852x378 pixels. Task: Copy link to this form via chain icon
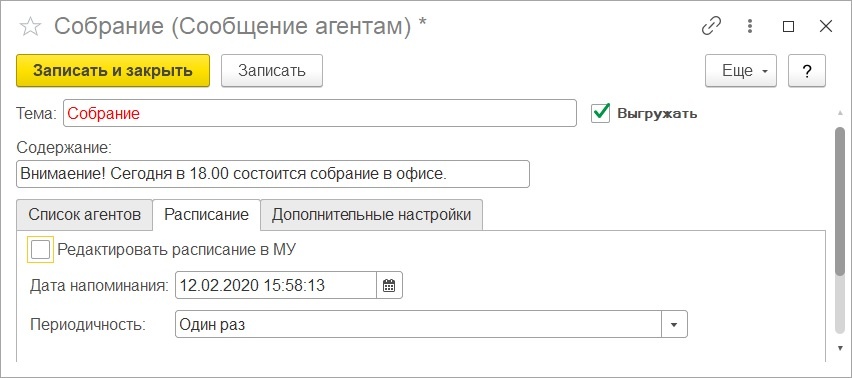point(711,26)
